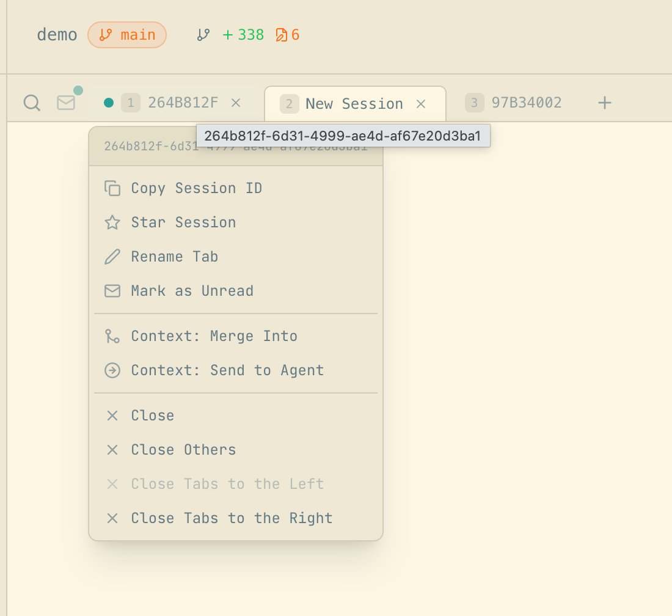
Task: Click the 6 changed files indicator
Action: (x=288, y=35)
